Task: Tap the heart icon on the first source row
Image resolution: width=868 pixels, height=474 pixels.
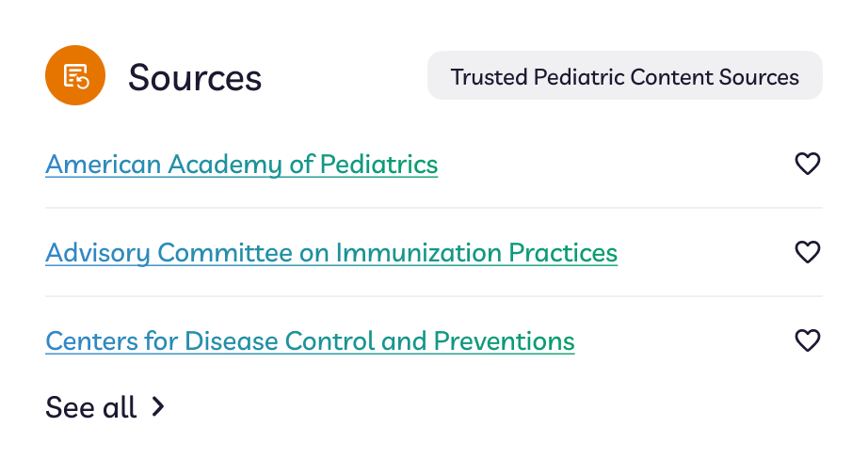Action: coord(808,164)
